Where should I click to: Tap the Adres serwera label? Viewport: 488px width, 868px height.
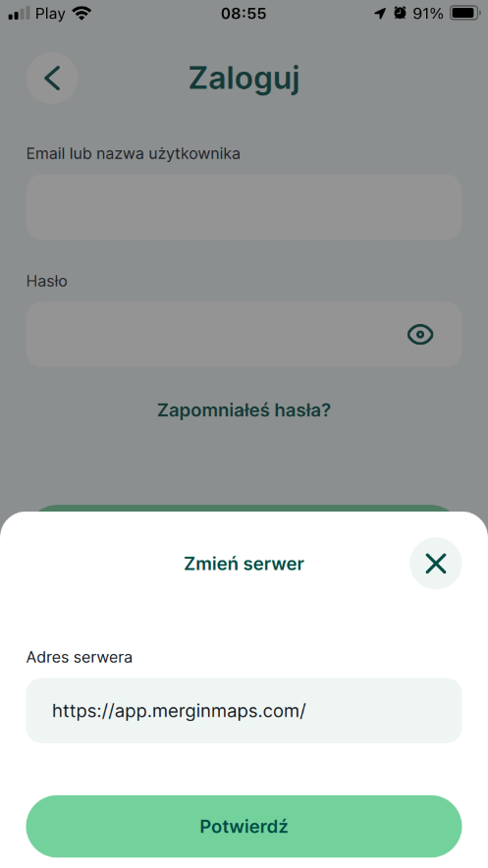80,657
